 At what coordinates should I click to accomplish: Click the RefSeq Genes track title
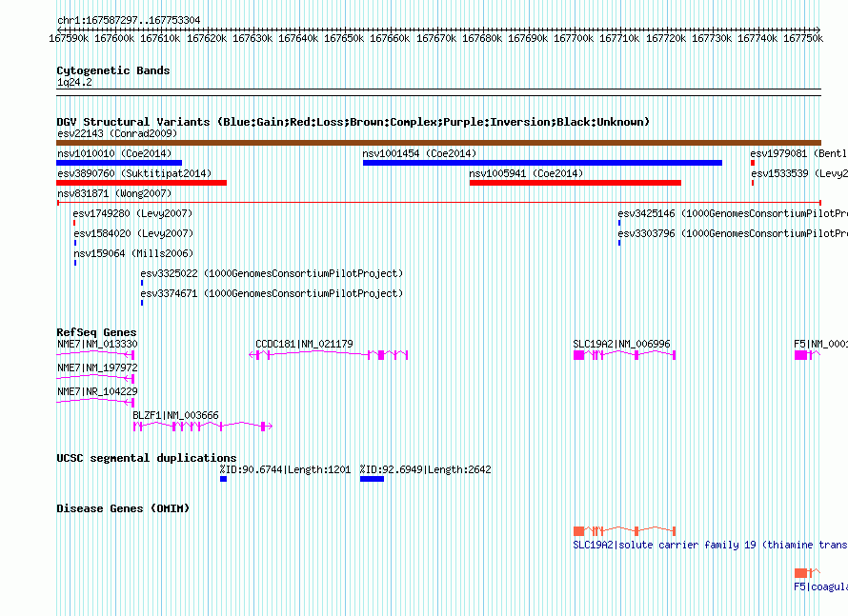(96, 332)
